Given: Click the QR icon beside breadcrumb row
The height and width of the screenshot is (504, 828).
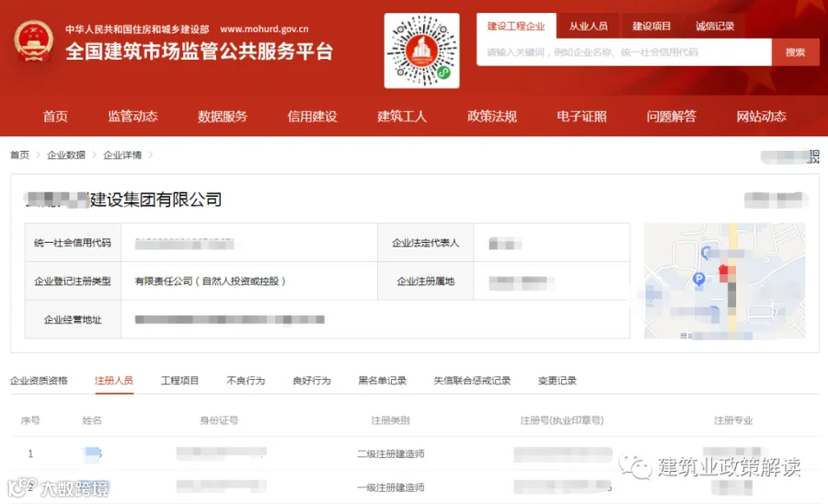Looking at the screenshot, I should pyautogui.click(x=814, y=156).
